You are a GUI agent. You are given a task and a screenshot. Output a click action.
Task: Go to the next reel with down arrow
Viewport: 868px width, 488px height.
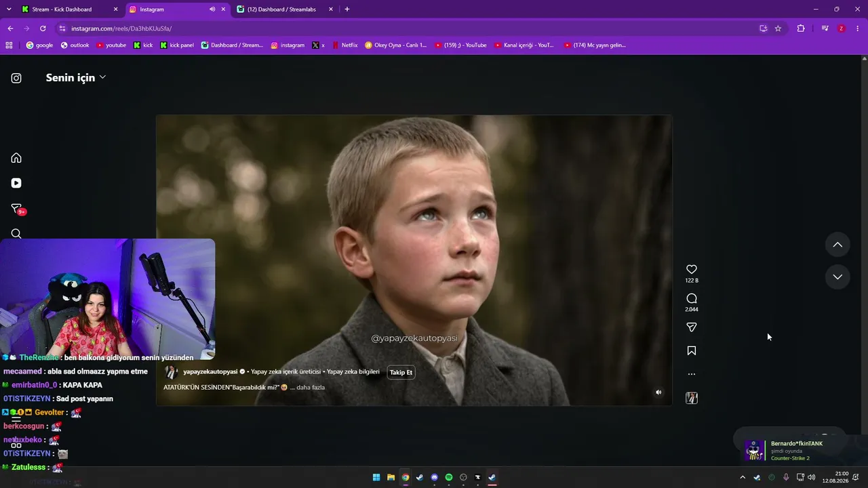click(837, 277)
